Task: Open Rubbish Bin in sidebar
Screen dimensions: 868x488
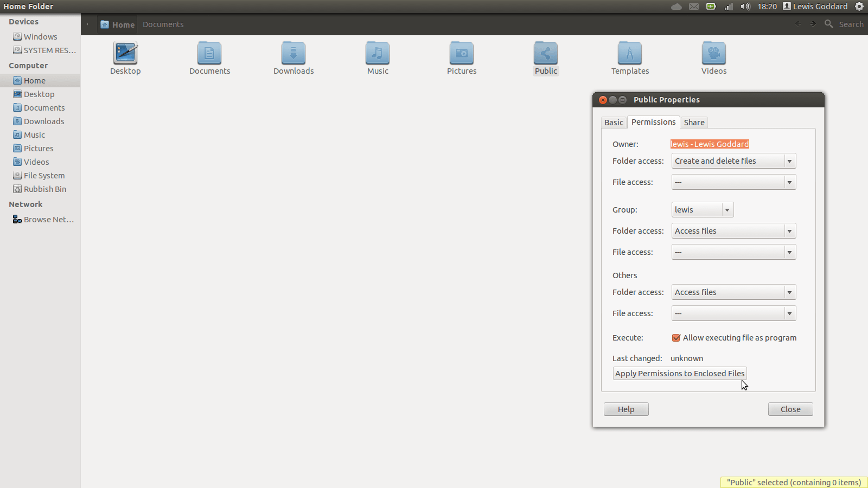Action: tap(40, 189)
